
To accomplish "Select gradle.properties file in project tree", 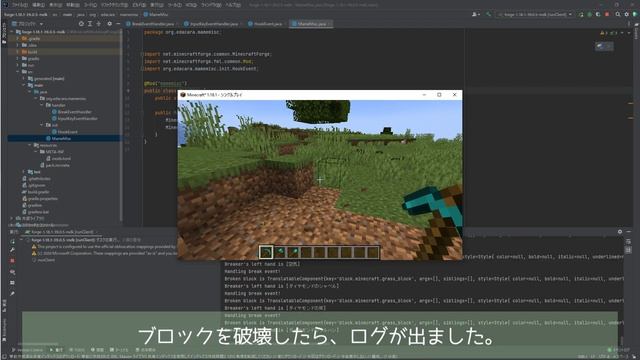I will (x=40, y=198).
